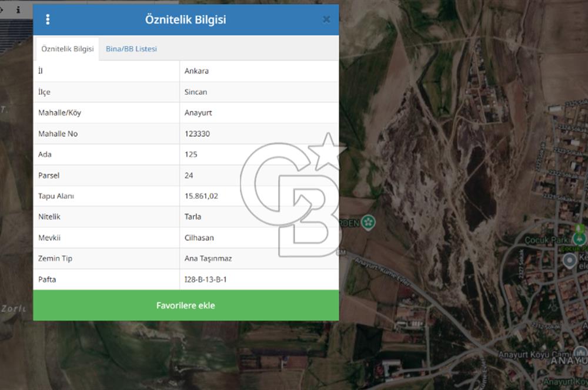Click the Anayurt Küme Evler road label

383,271
